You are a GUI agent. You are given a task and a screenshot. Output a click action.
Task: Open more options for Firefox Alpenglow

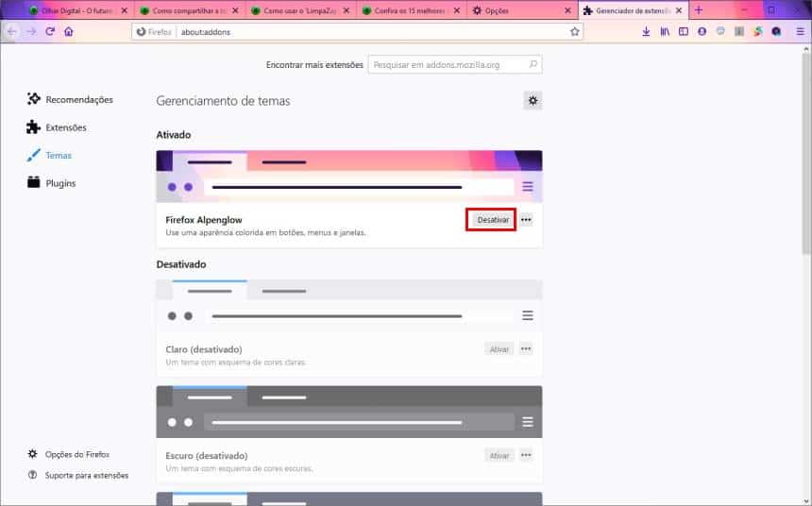coord(526,220)
